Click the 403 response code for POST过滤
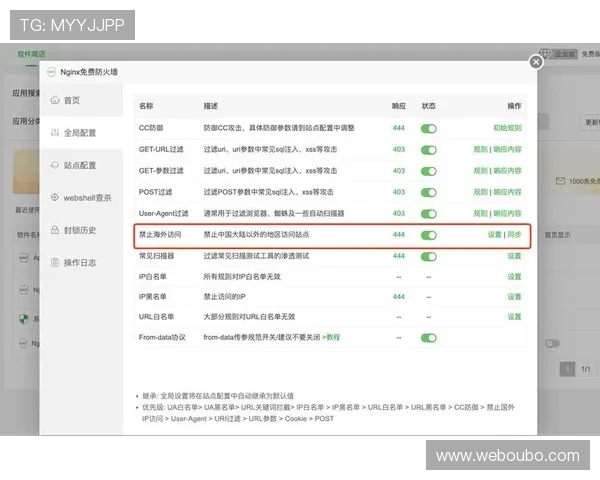This screenshot has width=600, height=480. [x=399, y=192]
